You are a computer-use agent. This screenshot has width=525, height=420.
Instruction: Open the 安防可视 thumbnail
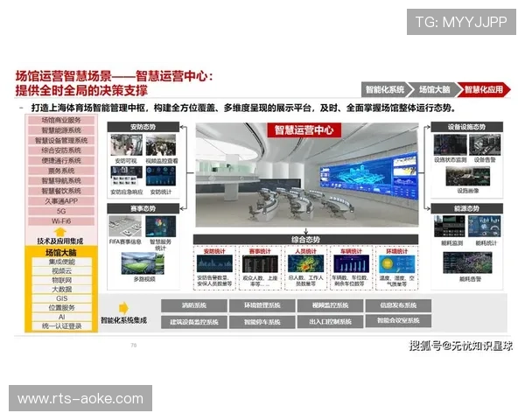pos(126,145)
